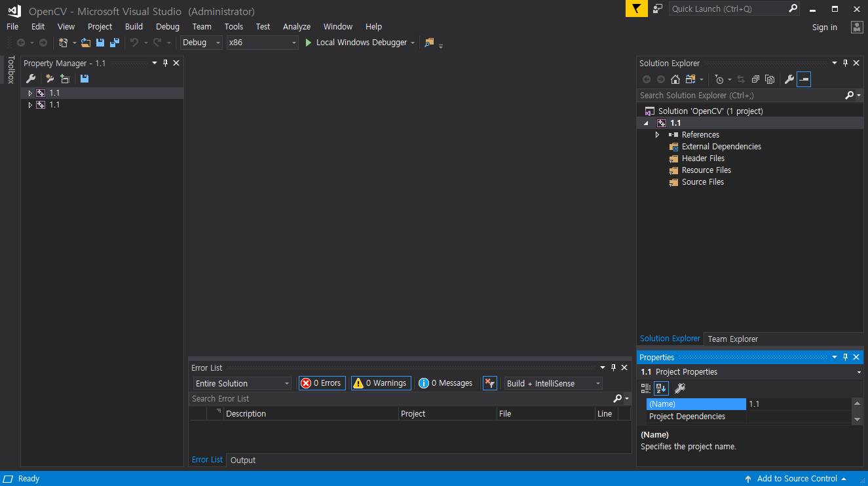Toggle the 0 Warnings filter
Image resolution: width=868 pixels, height=486 pixels.
pyautogui.click(x=381, y=383)
